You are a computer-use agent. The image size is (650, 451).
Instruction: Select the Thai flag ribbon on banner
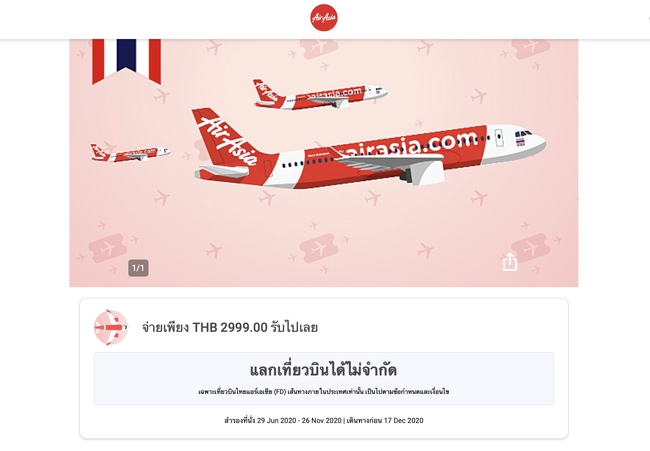tap(126, 61)
